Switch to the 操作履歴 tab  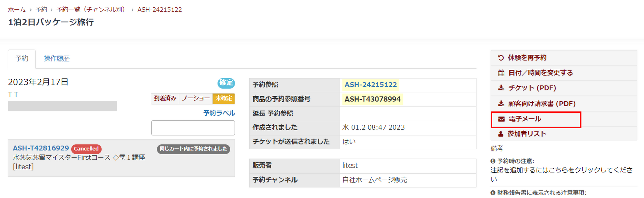coord(57,59)
